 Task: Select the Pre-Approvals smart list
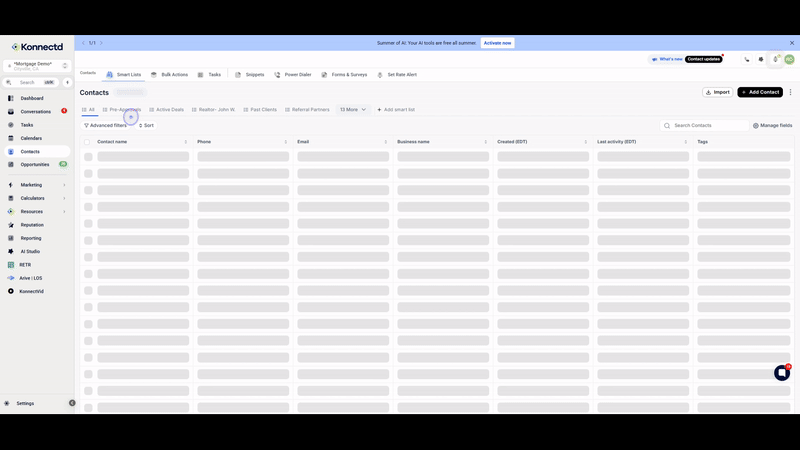tap(122, 110)
